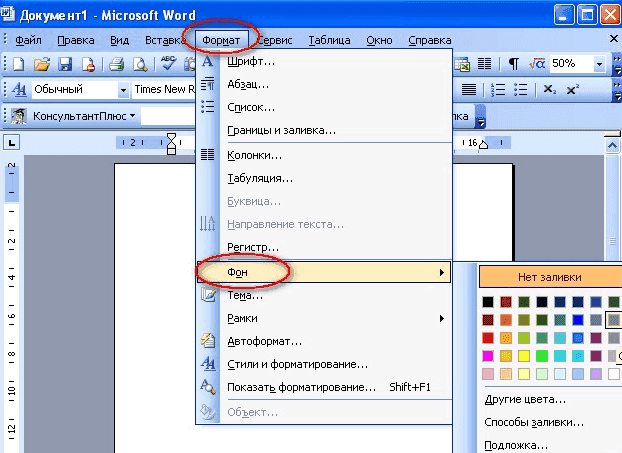Click the Styles and Formatting icon beside Обычный

pyautogui.click(x=17, y=90)
